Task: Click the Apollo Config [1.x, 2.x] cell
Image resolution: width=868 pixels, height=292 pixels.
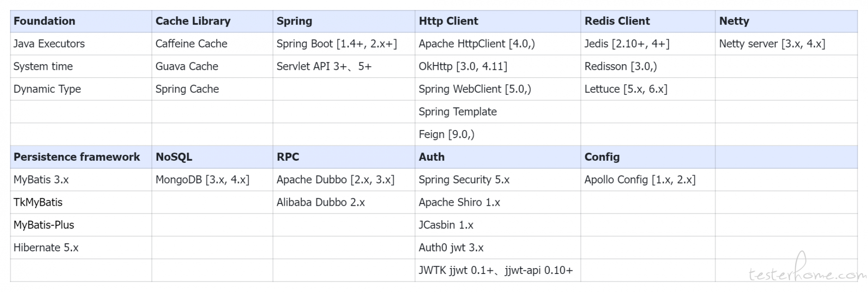Action: pos(648,180)
